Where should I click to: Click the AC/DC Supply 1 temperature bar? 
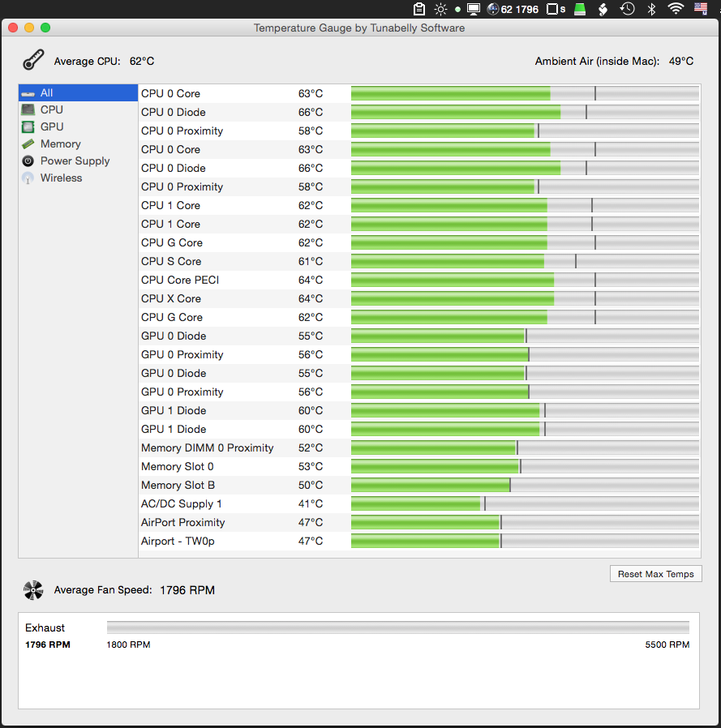[525, 503]
